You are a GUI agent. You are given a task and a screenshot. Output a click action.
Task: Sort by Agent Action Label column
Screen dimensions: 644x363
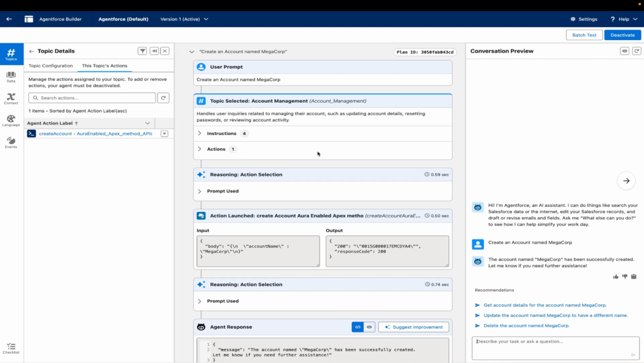point(53,123)
